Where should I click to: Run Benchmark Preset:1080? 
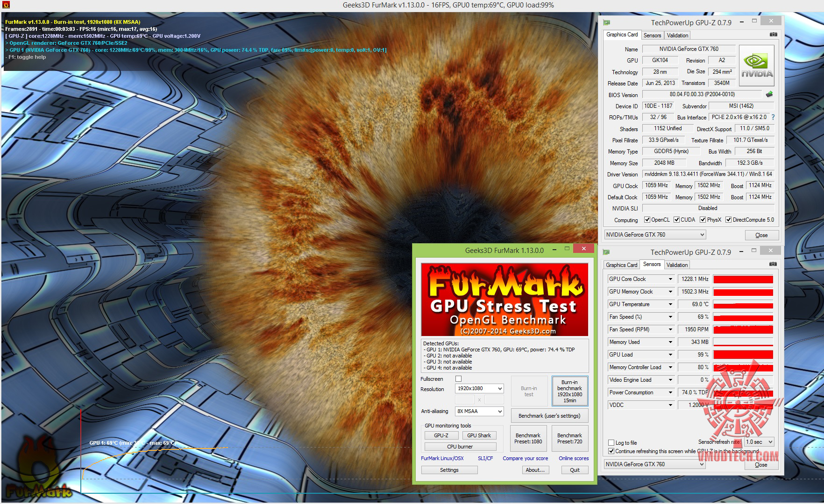(x=528, y=438)
